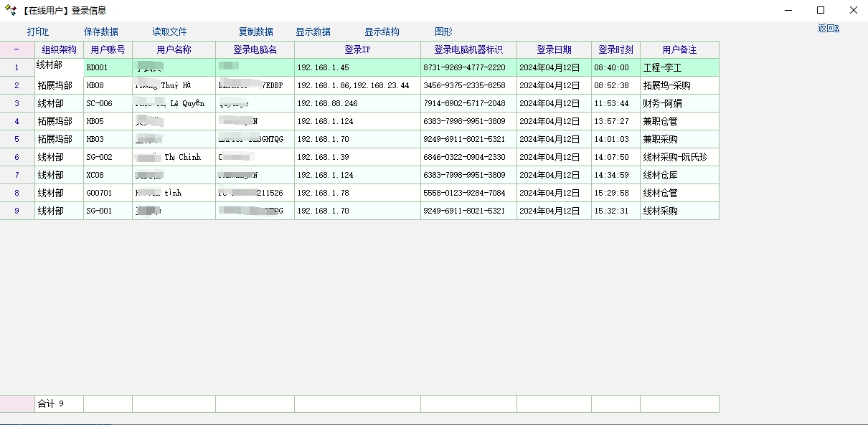Click the 用户账号 column header

[108, 49]
